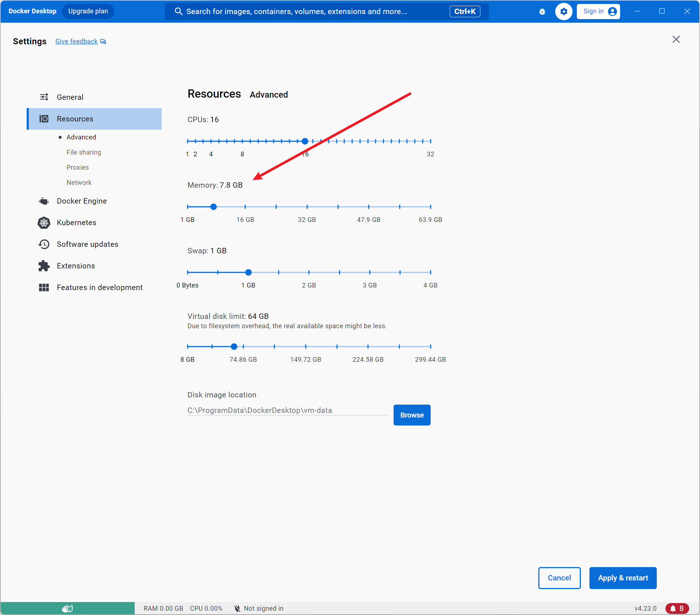The height and width of the screenshot is (615, 700).
Task: Click the Software updates clock icon
Action: pos(44,244)
